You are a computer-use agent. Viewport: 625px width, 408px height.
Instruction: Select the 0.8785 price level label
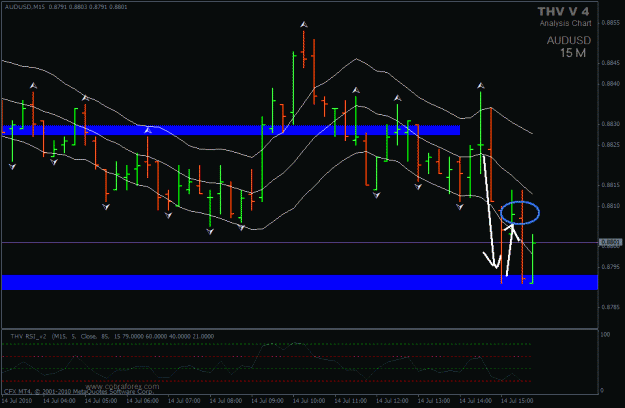(x=610, y=307)
